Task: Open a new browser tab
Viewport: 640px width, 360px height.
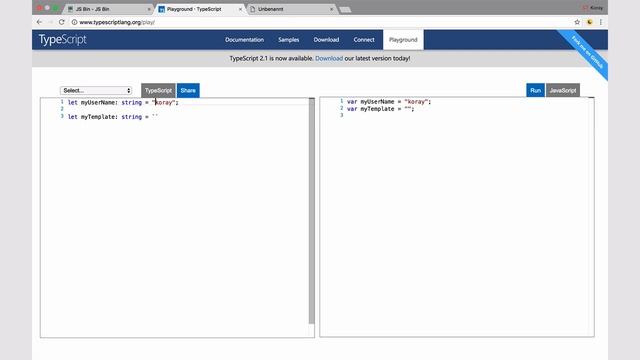Action: (x=345, y=9)
